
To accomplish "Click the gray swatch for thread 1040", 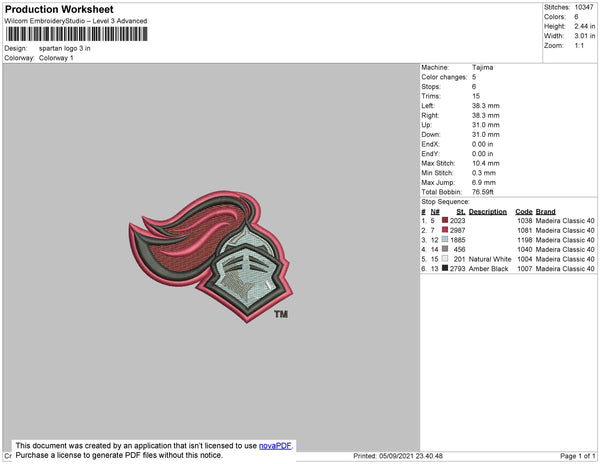I will tap(445, 249).
